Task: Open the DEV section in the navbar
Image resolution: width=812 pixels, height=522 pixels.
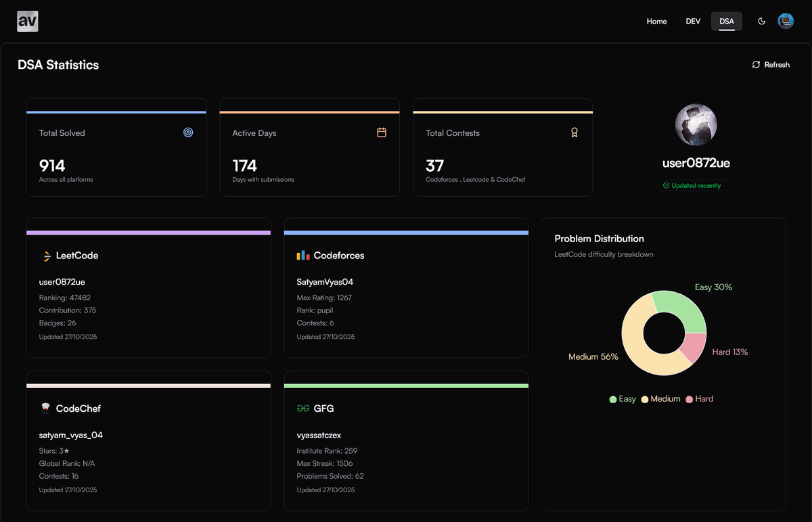Action: click(693, 21)
